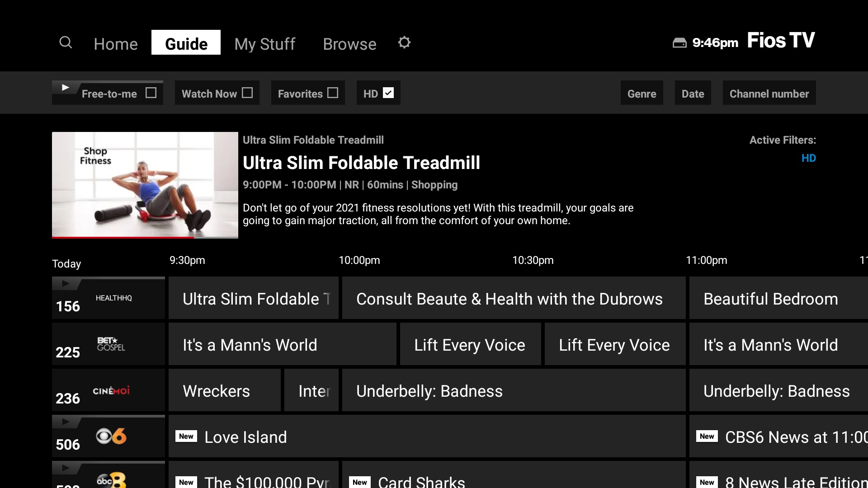Click the DVR storage icon beside clock
The image size is (868, 488).
679,43
